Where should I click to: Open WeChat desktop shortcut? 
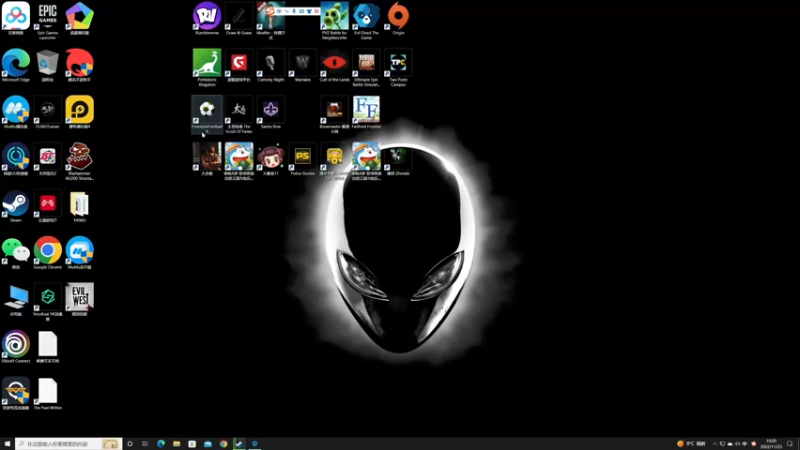[16, 253]
